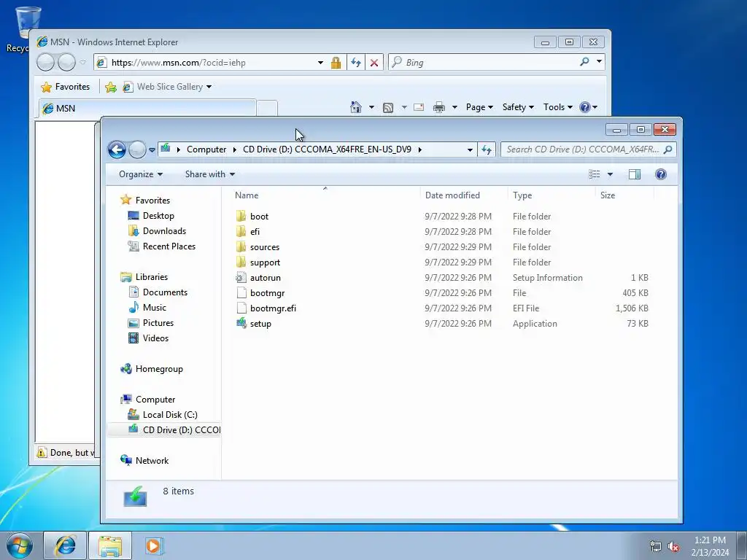This screenshot has width=747, height=560.
Task: Click the Explorer Forward navigation button
Action: point(137,149)
